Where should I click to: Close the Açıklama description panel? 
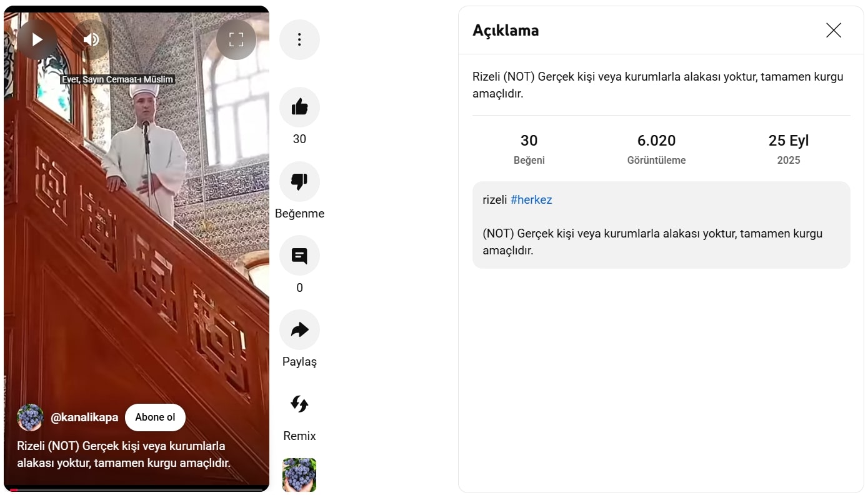pos(834,30)
